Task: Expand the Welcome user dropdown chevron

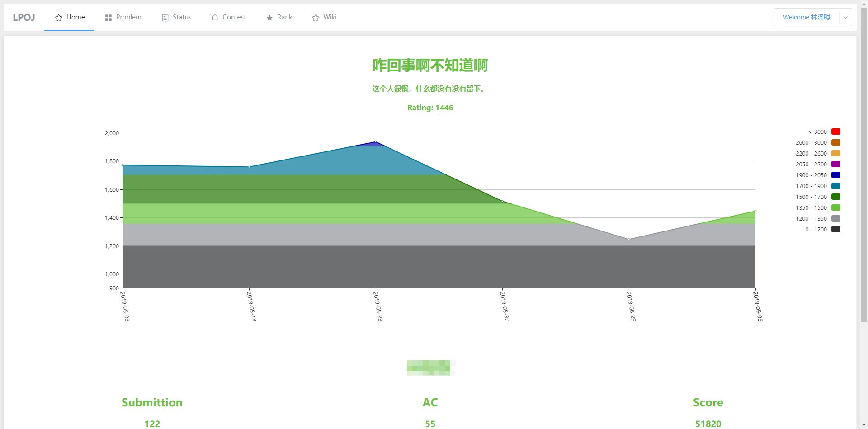Action: [x=844, y=17]
